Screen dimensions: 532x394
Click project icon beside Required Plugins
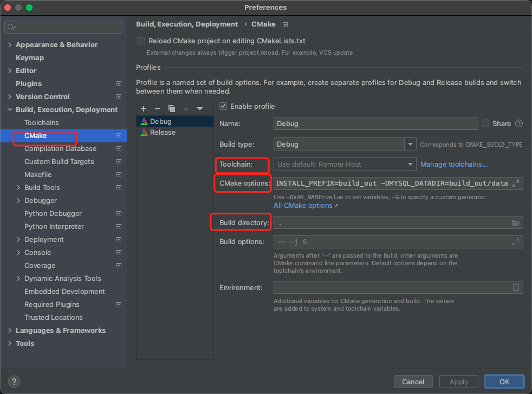coord(119,304)
